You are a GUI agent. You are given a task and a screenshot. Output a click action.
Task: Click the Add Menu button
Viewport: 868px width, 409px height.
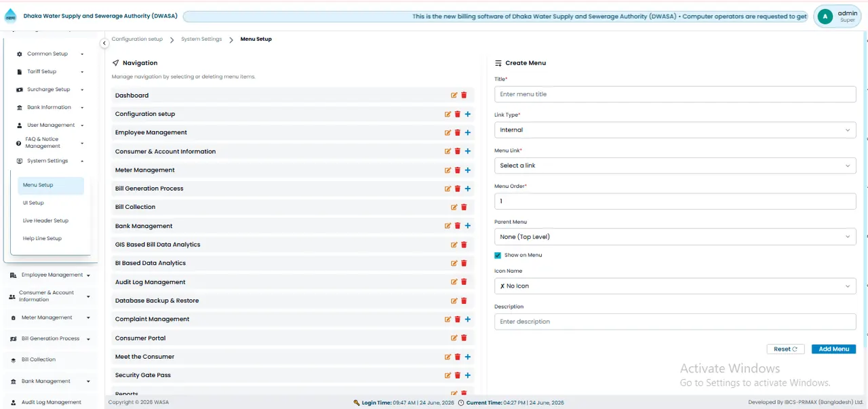click(833, 349)
